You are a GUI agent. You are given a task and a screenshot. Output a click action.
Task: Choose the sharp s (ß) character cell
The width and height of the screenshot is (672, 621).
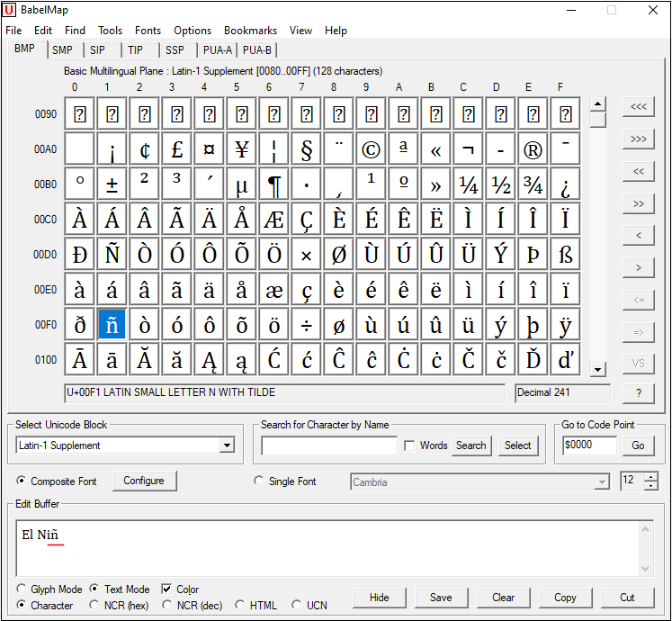pos(565,255)
